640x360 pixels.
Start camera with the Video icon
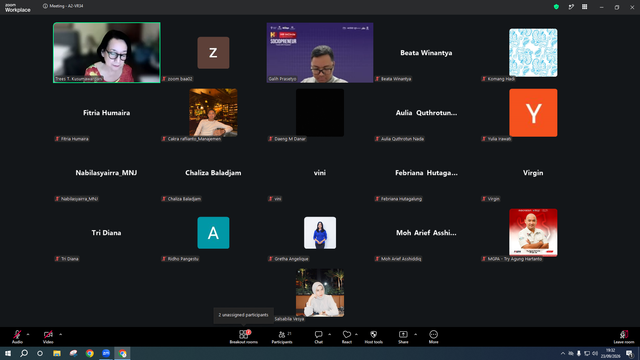48,335
